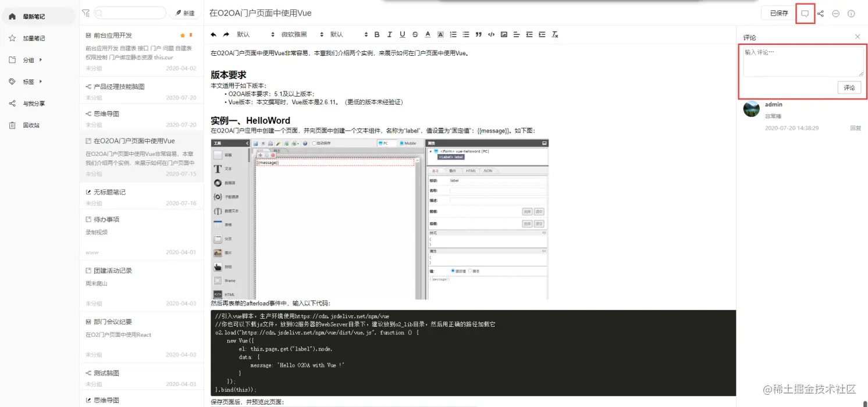Insert an ordered numbered list
Viewport: 868px width, 407px height.
[x=453, y=34]
